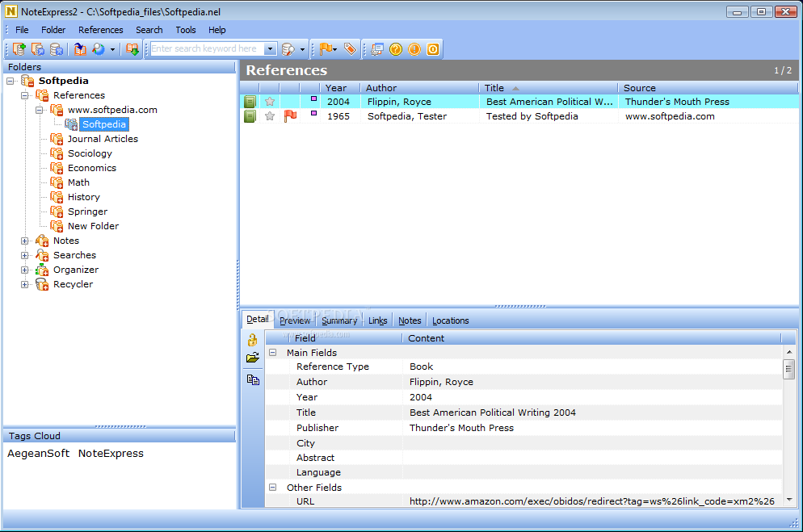Sort references by Author column header
The image size is (803, 532).
click(419, 88)
